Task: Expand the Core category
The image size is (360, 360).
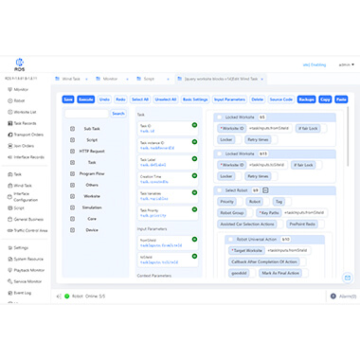Action: (72, 219)
